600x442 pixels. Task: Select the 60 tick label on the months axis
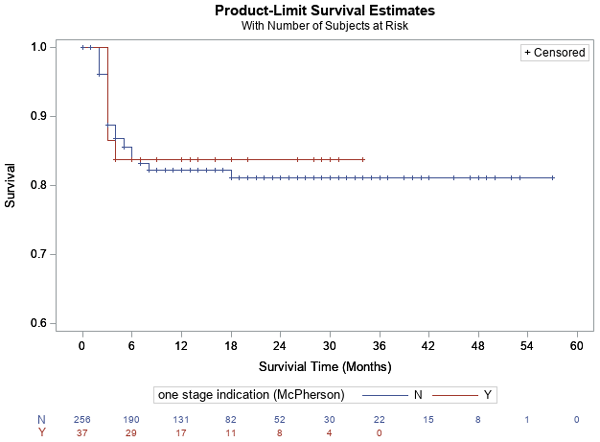(577, 344)
